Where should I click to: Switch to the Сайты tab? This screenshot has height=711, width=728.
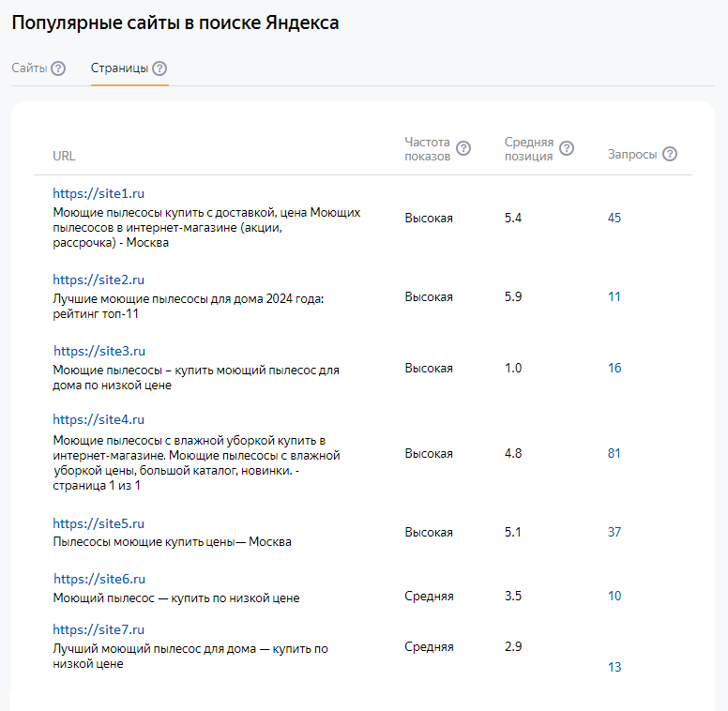click(29, 68)
